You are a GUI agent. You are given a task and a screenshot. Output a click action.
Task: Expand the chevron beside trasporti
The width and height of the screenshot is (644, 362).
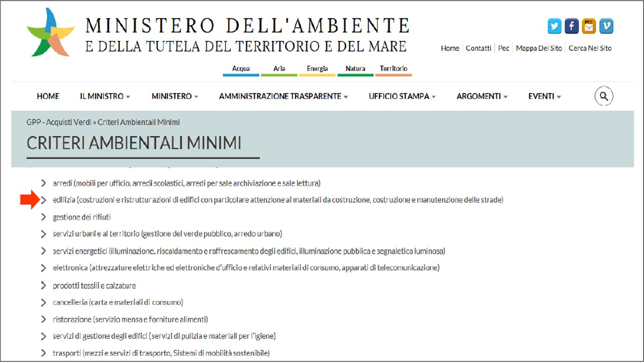click(x=43, y=353)
